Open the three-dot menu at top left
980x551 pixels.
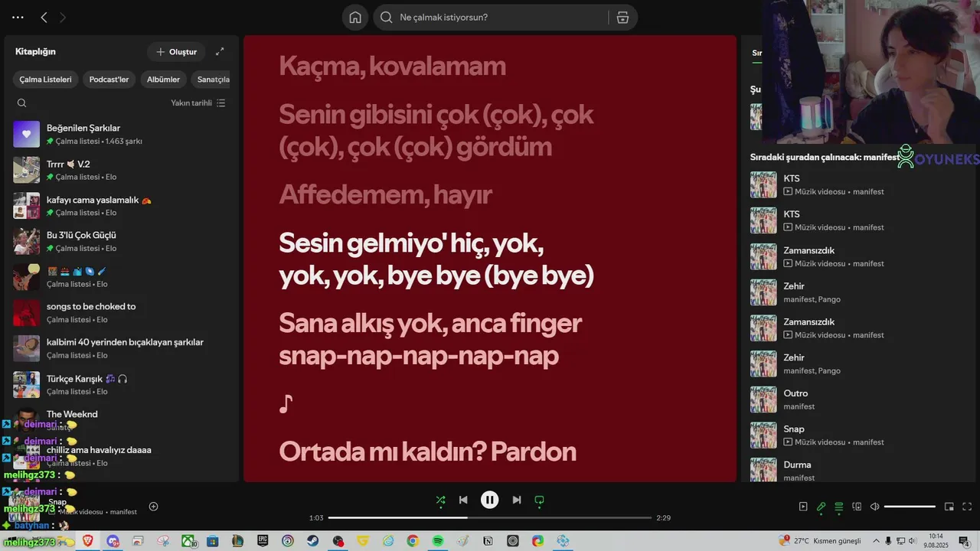pos(18,17)
